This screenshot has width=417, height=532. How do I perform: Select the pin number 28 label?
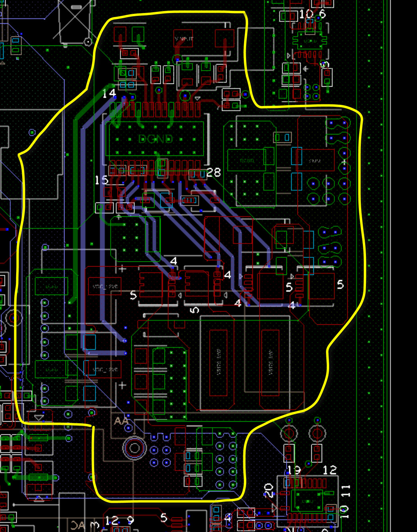[x=214, y=172]
